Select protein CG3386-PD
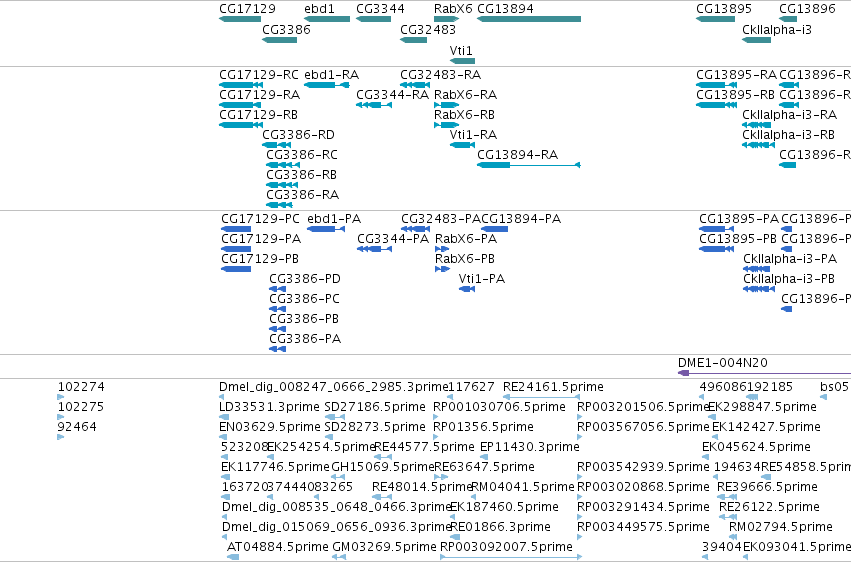 (277, 289)
